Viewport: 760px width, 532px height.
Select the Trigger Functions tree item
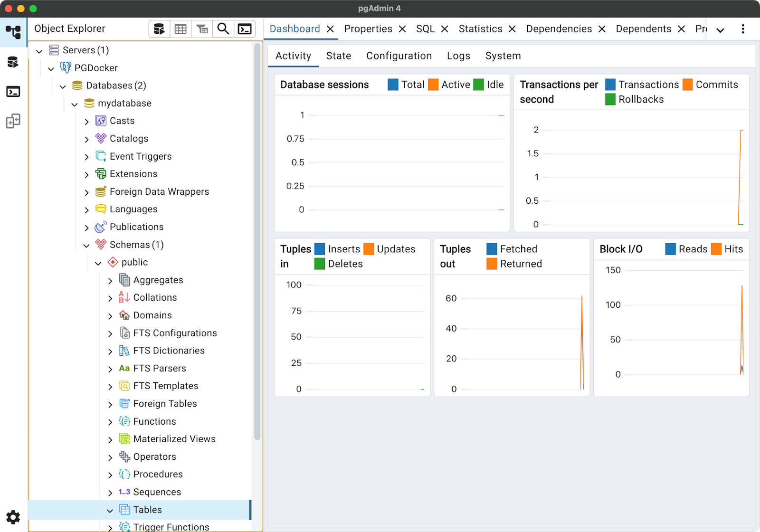click(x=171, y=527)
